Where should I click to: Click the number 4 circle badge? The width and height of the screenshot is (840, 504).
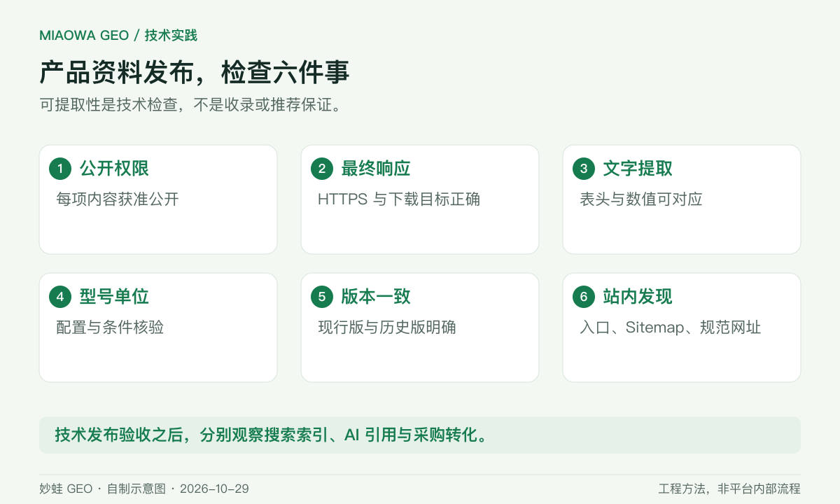(60, 297)
